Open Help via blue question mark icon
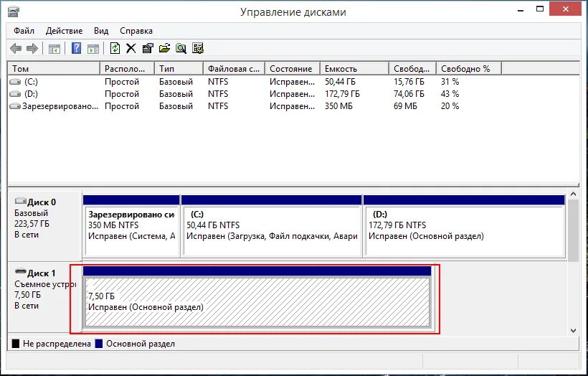Viewport: 588px width, 376px height. [x=76, y=48]
